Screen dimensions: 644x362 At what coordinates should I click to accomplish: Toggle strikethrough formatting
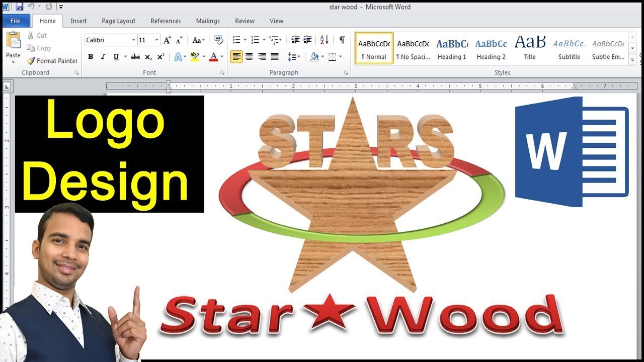pyautogui.click(x=135, y=57)
